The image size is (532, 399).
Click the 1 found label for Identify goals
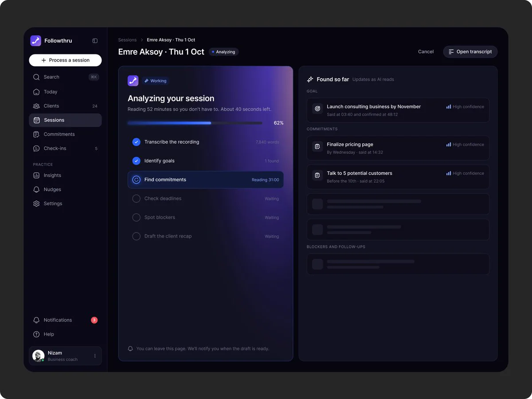(272, 161)
